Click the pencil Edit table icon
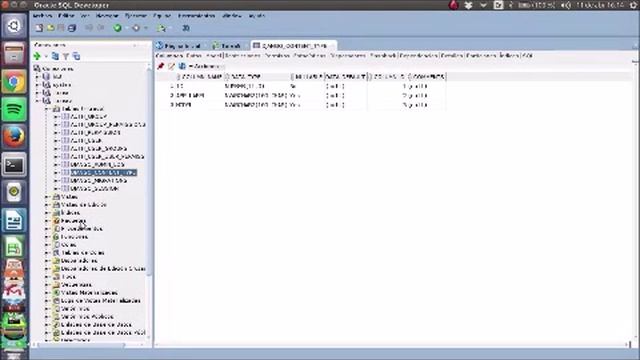Viewport: 640px width, 360px height. 171,66
